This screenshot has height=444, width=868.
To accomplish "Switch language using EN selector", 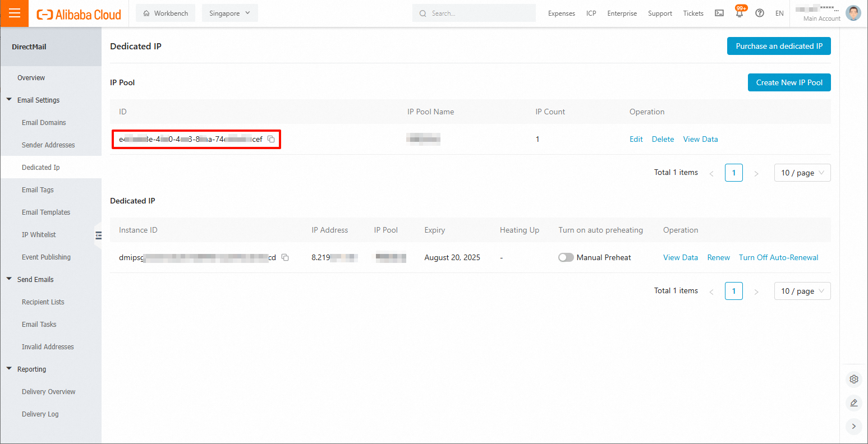I will [779, 13].
